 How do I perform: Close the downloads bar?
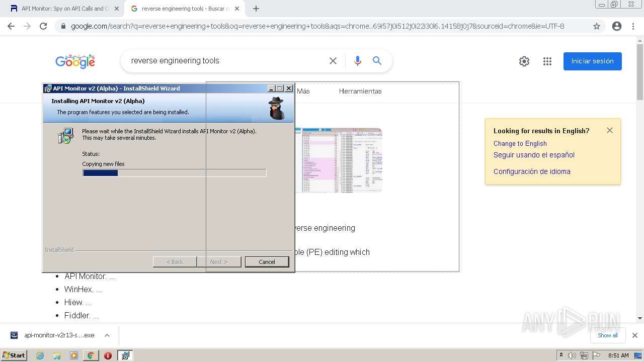(635, 335)
